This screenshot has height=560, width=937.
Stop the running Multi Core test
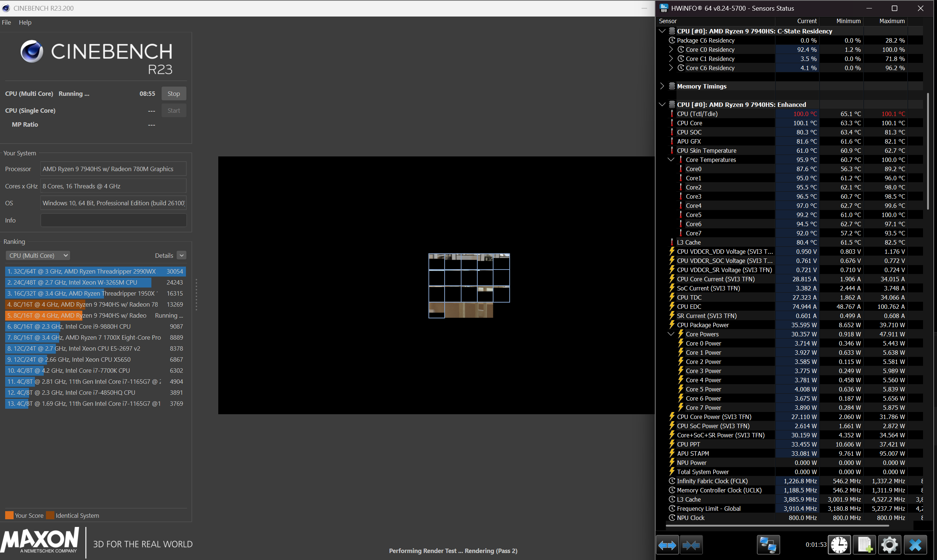(174, 94)
